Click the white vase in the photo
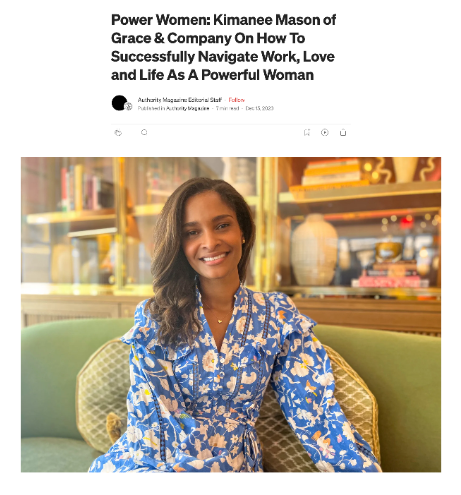The image size is (461, 495). pos(314,250)
